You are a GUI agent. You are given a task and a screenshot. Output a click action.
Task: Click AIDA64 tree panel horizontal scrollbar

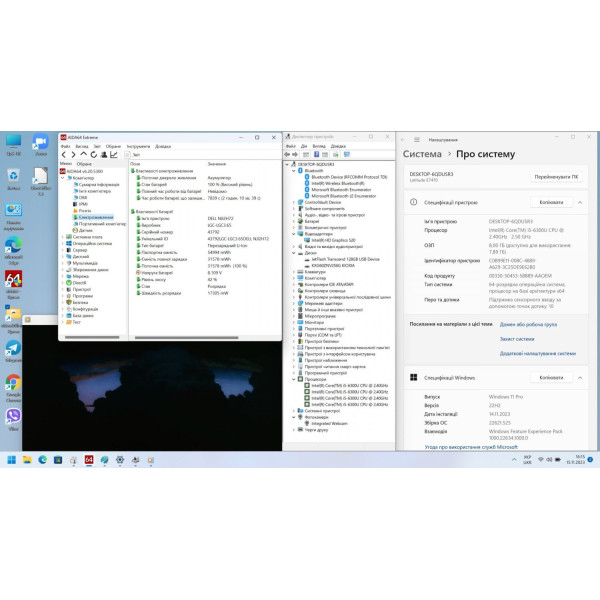coord(92,338)
